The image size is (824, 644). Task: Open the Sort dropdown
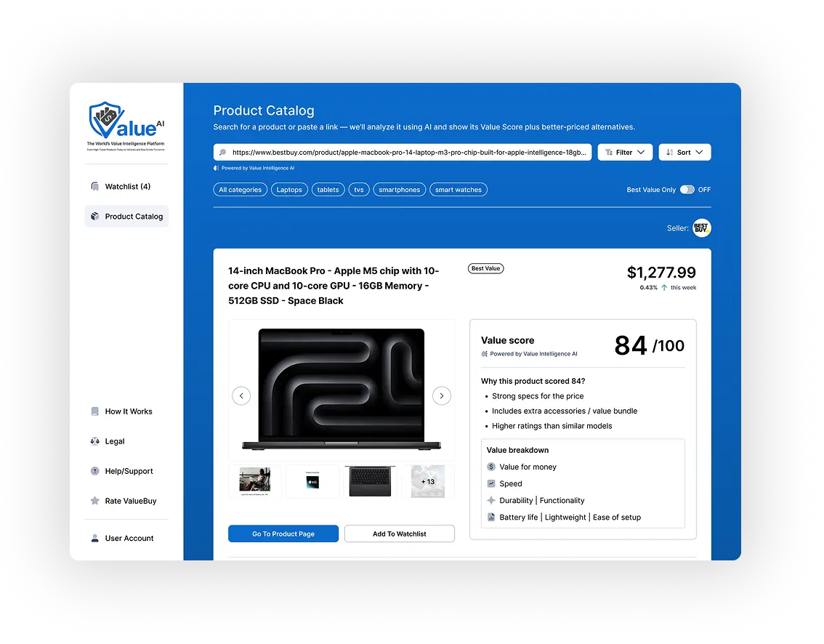(684, 153)
